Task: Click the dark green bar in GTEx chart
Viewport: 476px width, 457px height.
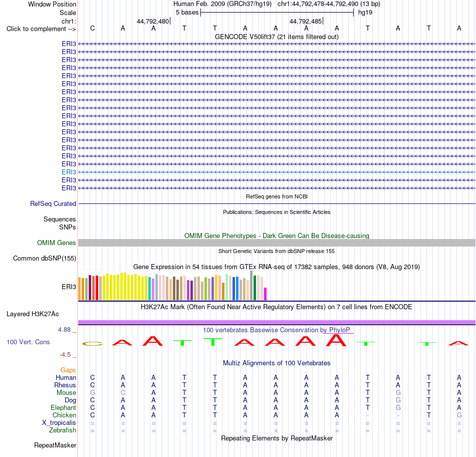Action: [255, 288]
